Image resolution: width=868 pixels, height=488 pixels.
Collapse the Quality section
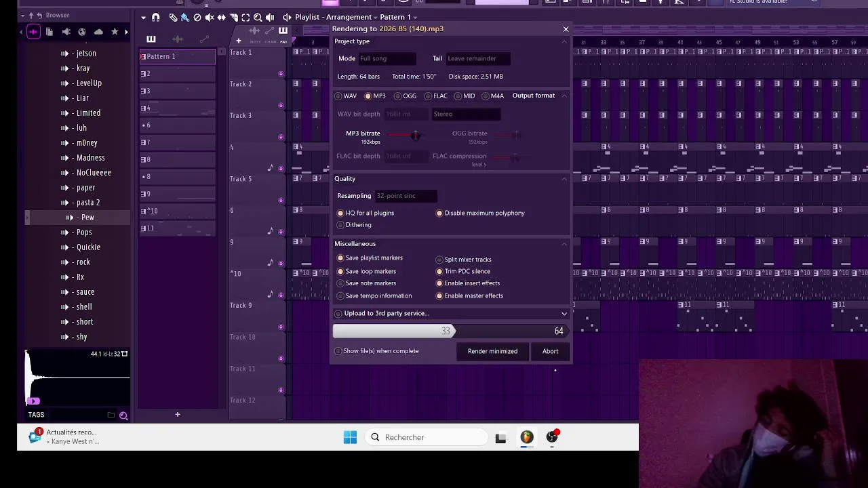pyautogui.click(x=564, y=179)
